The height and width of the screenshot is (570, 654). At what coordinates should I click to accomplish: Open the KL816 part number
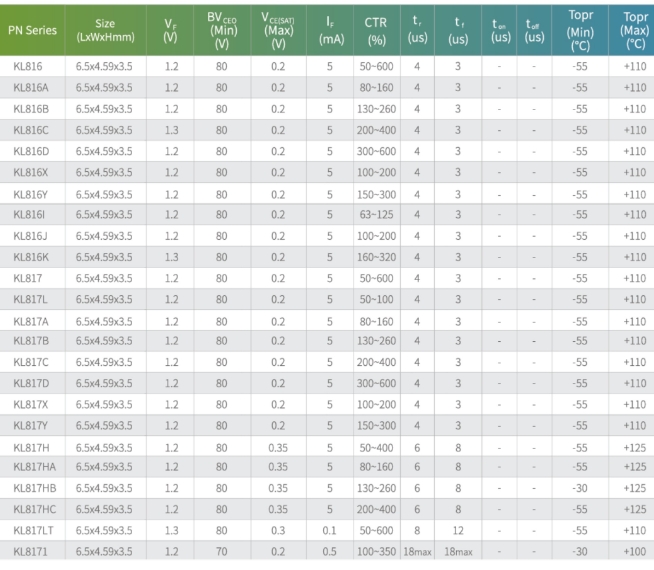[26, 67]
